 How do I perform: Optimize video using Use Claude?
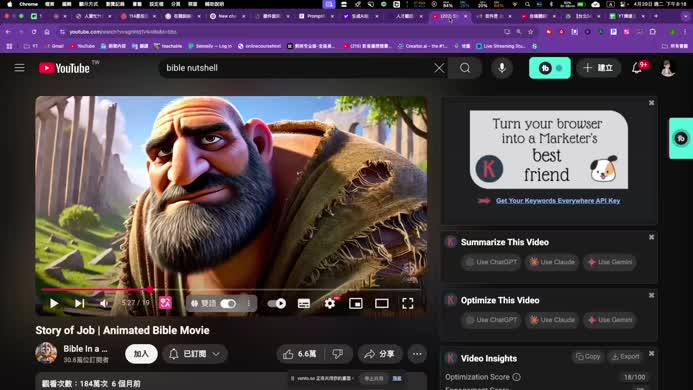(x=552, y=320)
